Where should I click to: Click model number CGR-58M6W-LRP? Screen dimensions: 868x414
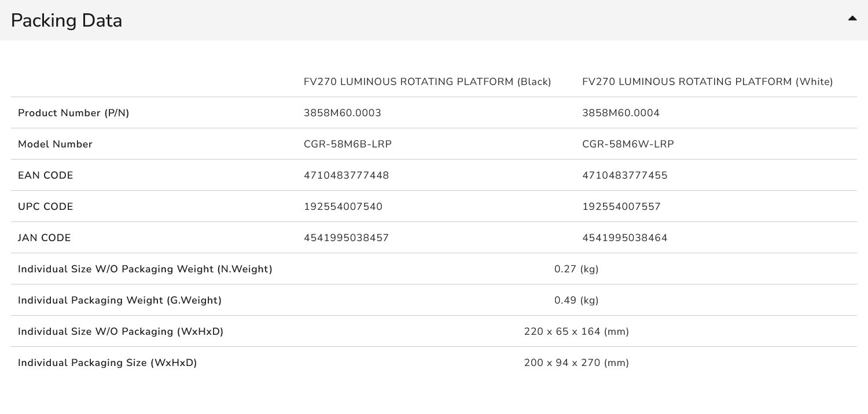tap(628, 144)
